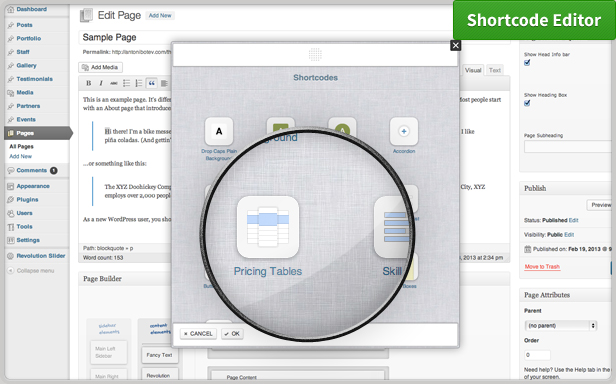Open the Posts menu item

tap(24, 25)
